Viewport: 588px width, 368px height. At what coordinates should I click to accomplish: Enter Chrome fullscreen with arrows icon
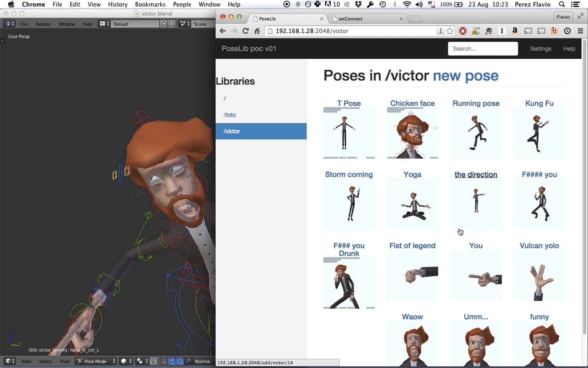580,16
